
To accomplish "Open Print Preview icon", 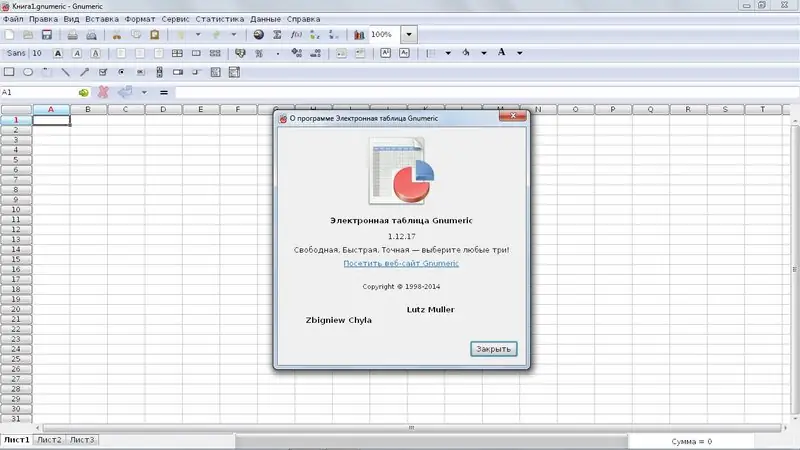I will pos(91,35).
